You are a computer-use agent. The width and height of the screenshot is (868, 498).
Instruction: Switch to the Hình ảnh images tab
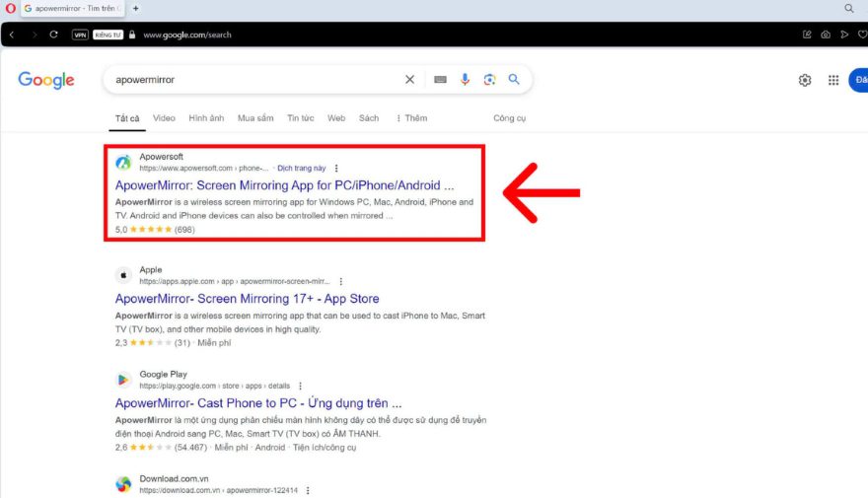click(x=206, y=118)
